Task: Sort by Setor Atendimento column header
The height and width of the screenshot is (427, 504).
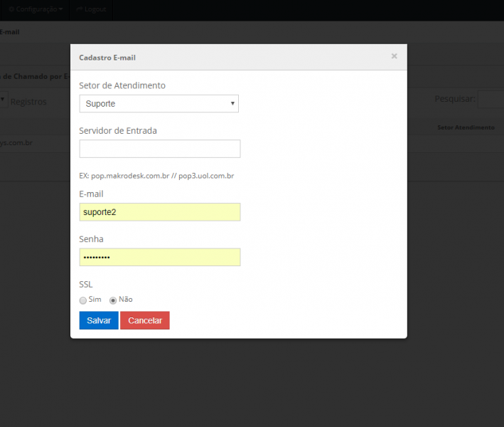Action: click(465, 127)
